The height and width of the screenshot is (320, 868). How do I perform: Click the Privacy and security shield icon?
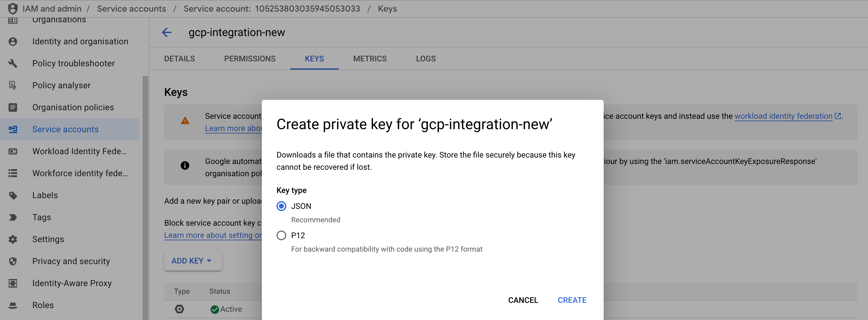(x=13, y=261)
